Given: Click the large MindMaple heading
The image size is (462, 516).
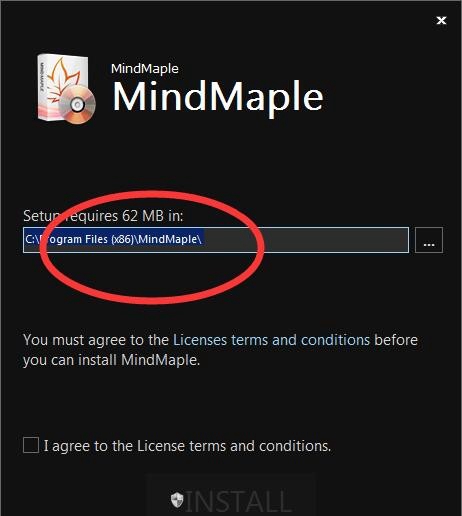Looking at the screenshot, I should [218, 97].
